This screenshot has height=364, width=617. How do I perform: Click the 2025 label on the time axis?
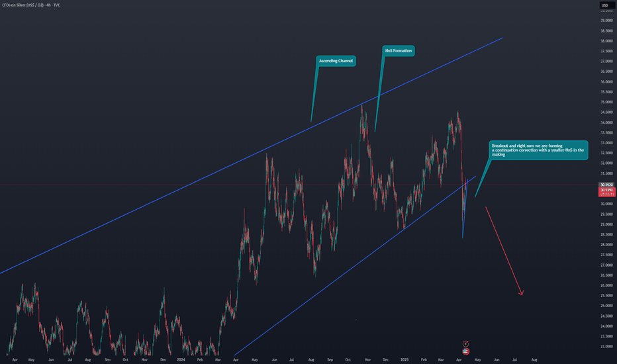tap(404, 359)
